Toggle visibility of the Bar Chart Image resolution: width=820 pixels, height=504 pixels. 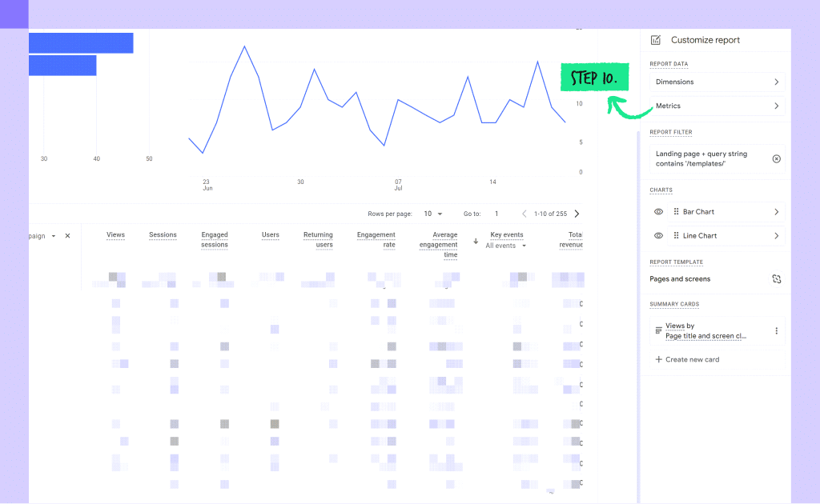pyautogui.click(x=658, y=211)
